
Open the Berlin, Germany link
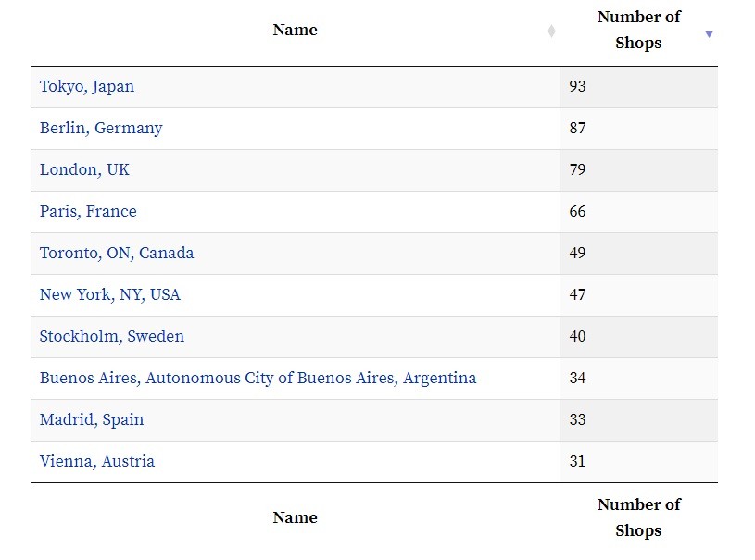tap(101, 129)
